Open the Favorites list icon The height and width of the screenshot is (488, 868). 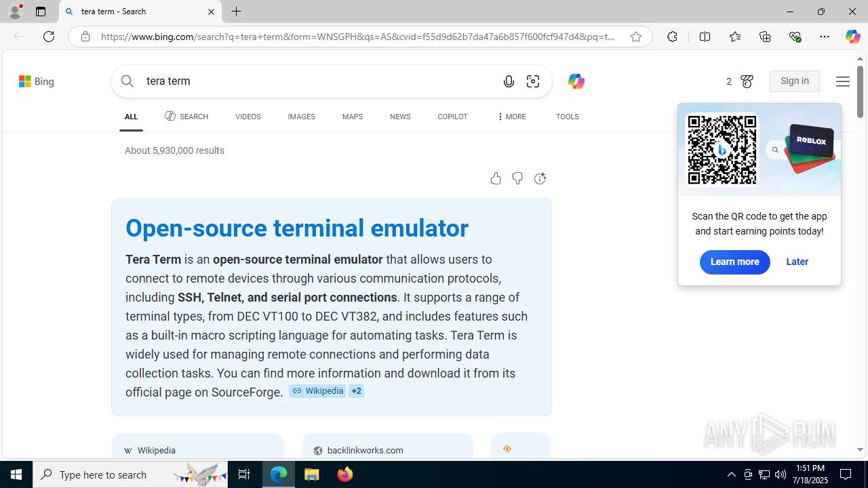[735, 37]
